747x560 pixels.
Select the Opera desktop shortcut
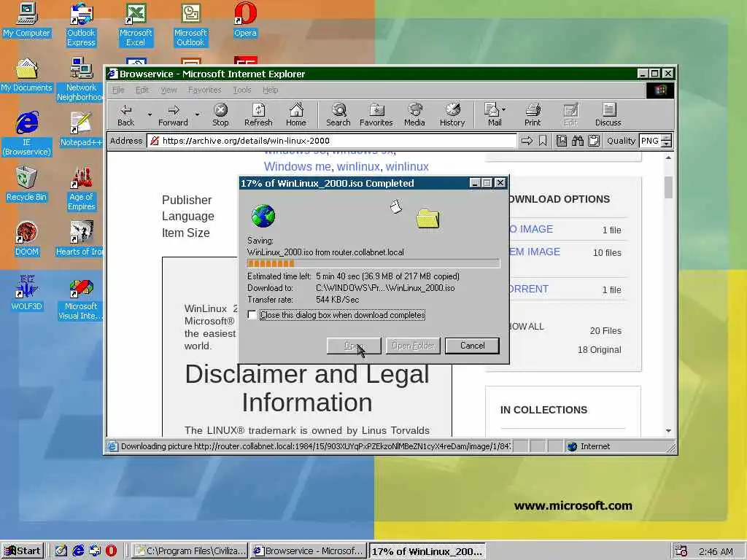(245, 20)
